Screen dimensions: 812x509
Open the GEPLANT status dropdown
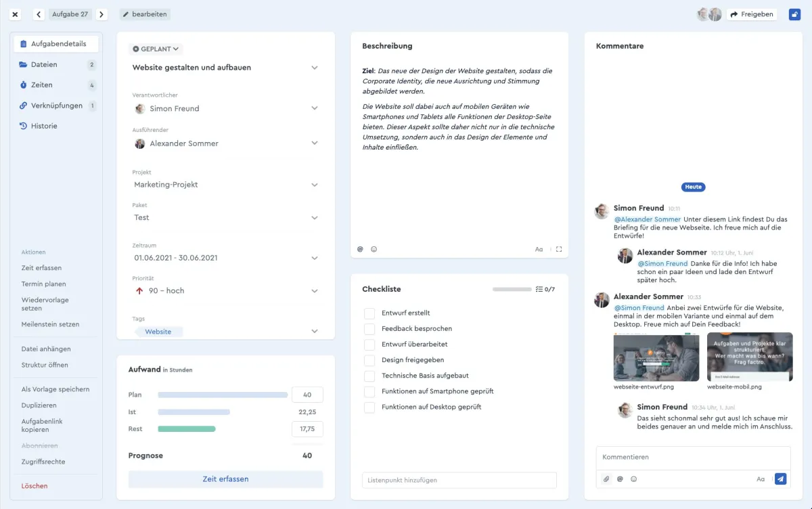(156, 49)
